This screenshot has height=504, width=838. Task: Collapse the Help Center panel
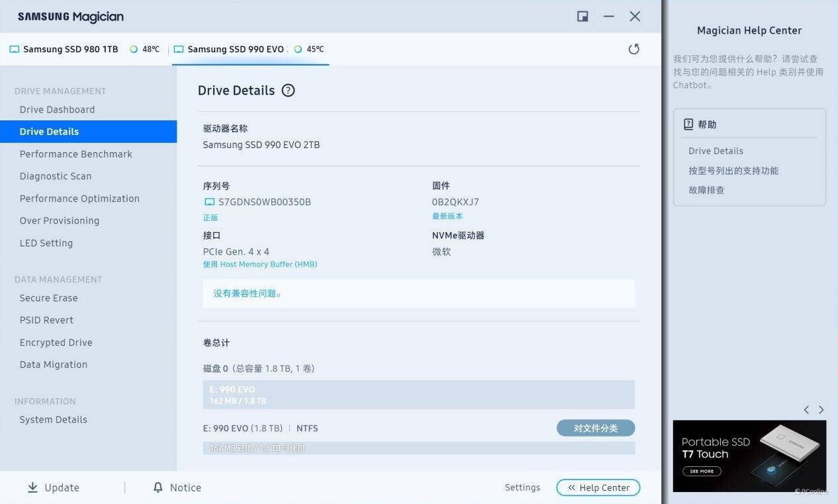click(598, 487)
